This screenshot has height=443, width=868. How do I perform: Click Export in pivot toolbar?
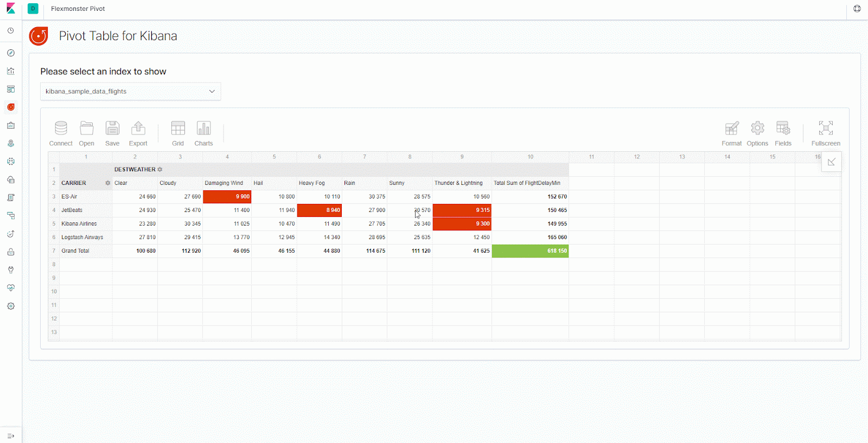coord(138,133)
